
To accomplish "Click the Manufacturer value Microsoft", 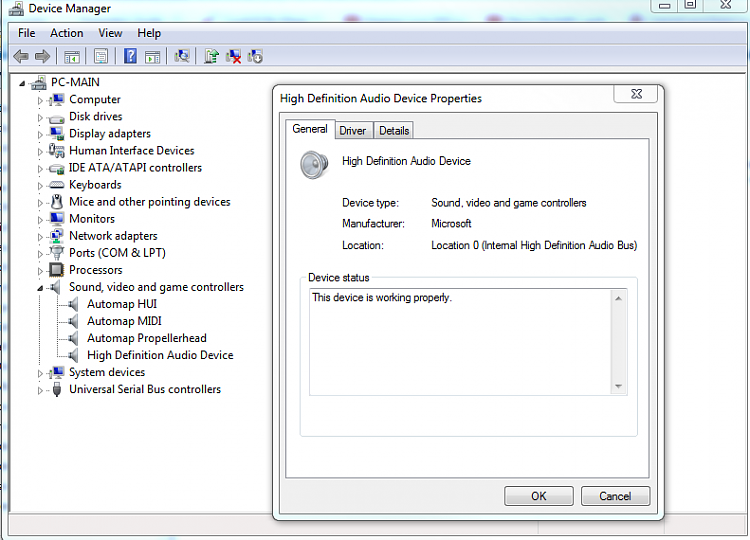I will click(451, 223).
